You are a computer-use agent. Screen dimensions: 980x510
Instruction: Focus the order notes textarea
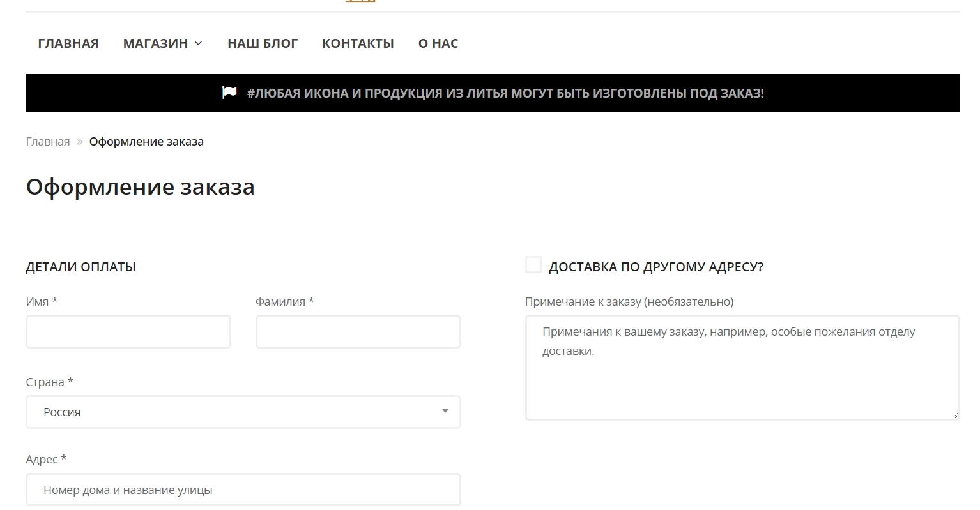(742, 368)
